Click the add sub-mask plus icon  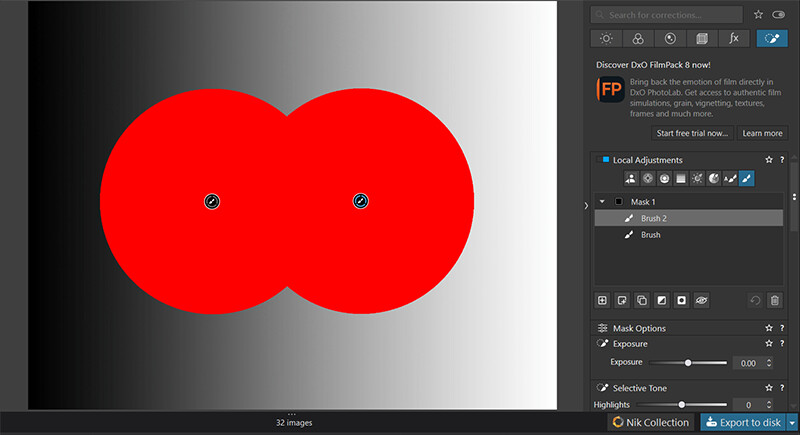(x=622, y=300)
